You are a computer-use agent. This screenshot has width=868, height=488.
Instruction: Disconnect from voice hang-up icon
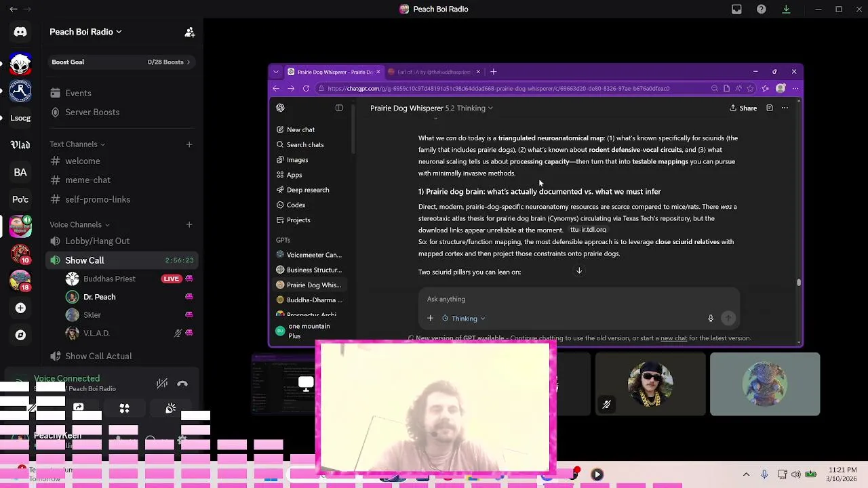tap(182, 384)
